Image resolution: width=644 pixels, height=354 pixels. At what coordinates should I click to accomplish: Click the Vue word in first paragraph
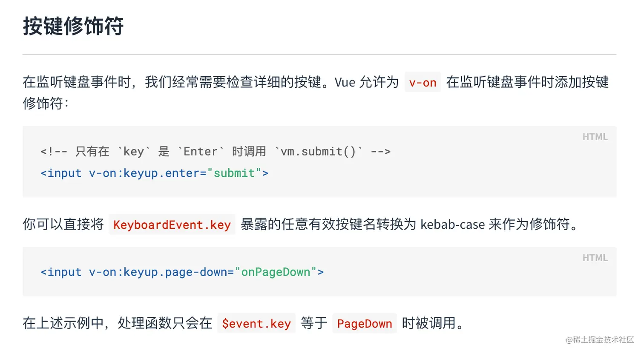345,82
